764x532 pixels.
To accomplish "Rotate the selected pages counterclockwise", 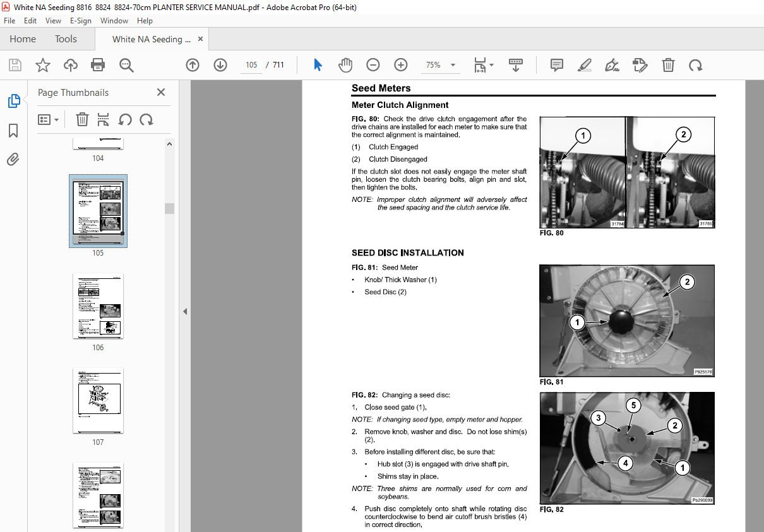I will [x=125, y=119].
